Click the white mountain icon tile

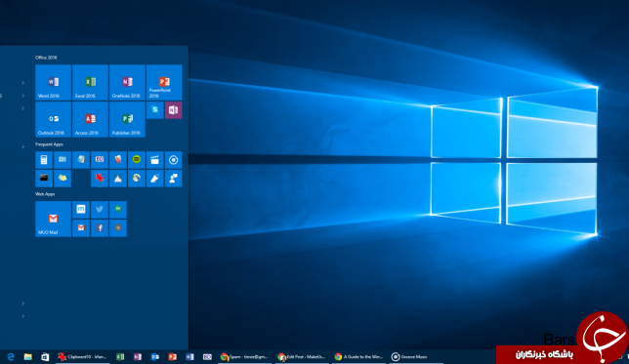pos(118,179)
